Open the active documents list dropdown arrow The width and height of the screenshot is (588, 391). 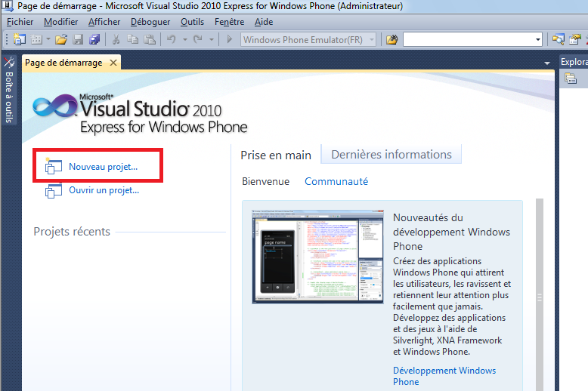click(547, 63)
